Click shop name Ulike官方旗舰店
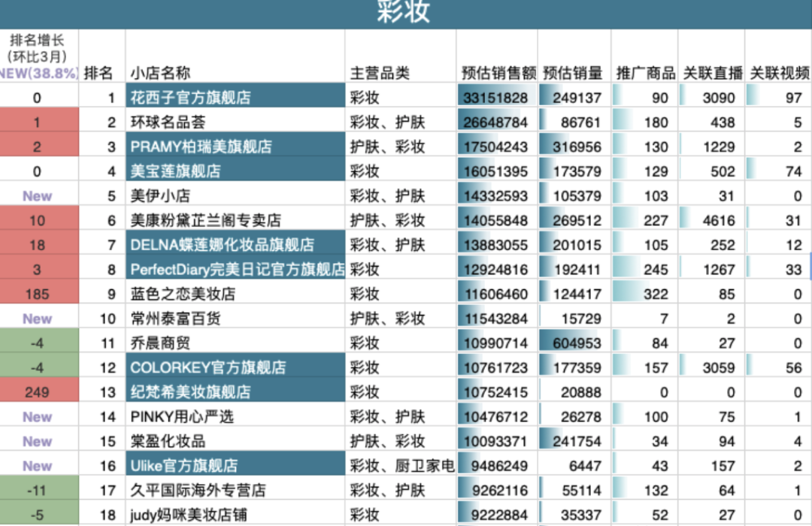Screen dimensions: 812x526 [184, 465]
